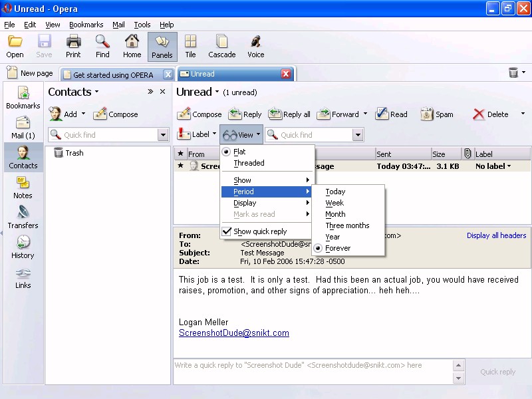The image size is (532, 399).
Task: Click the quick reply text field
Action: [313, 372]
